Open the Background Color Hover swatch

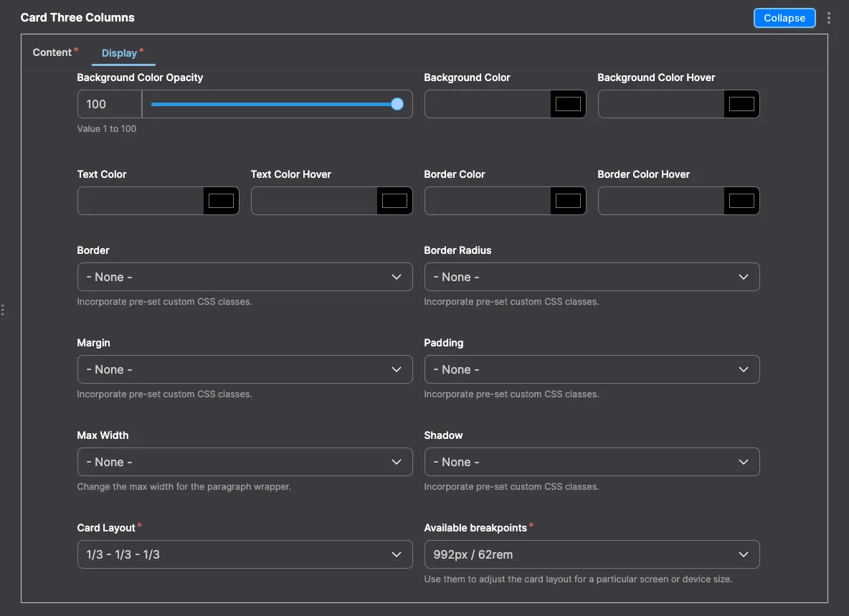[741, 104]
